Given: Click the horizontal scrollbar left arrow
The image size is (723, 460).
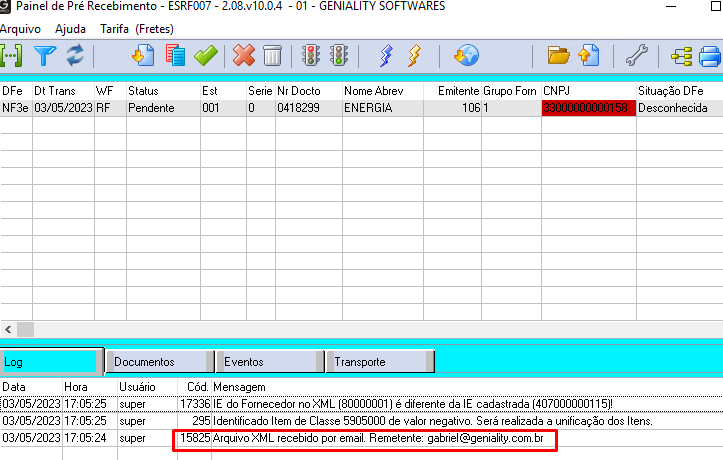Looking at the screenshot, I should point(9,329).
